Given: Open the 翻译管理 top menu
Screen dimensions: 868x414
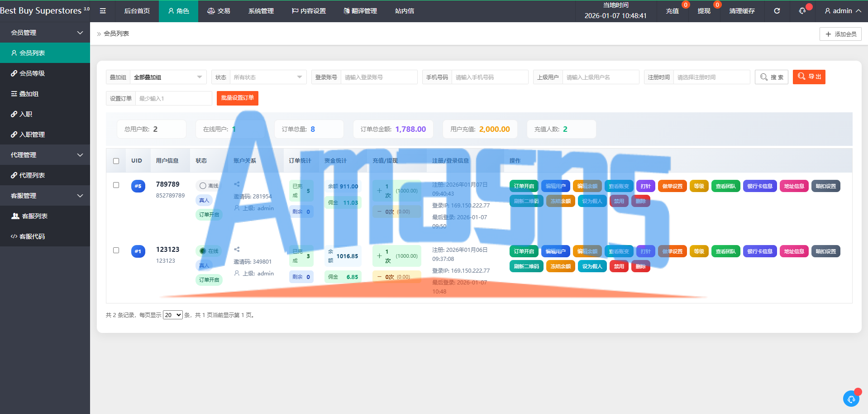Looking at the screenshot, I should pyautogui.click(x=360, y=11).
